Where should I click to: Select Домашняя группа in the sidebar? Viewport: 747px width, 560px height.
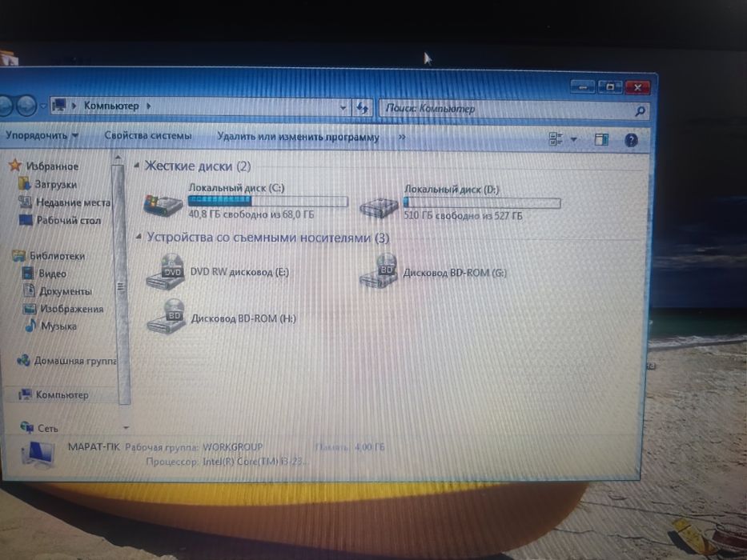pos(74,361)
